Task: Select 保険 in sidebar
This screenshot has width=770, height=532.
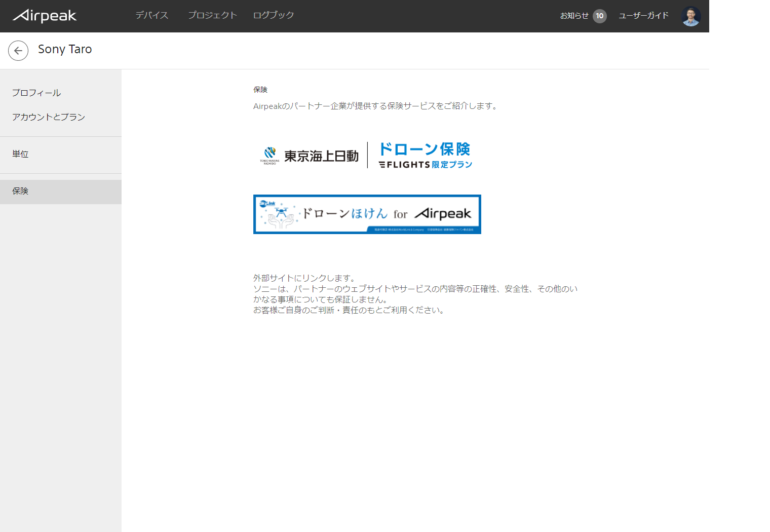Action: 61,192
